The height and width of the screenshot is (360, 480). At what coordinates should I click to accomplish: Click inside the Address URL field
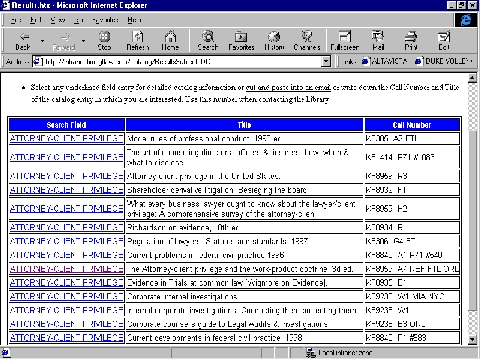click(x=182, y=61)
